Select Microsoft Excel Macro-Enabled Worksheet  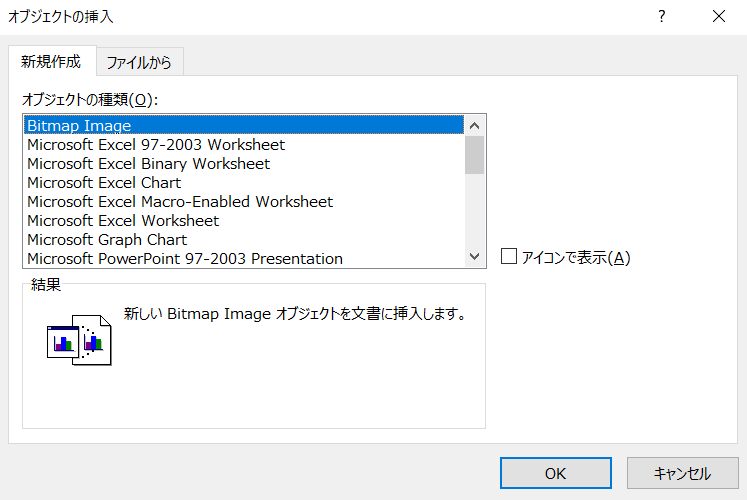[x=244, y=201]
